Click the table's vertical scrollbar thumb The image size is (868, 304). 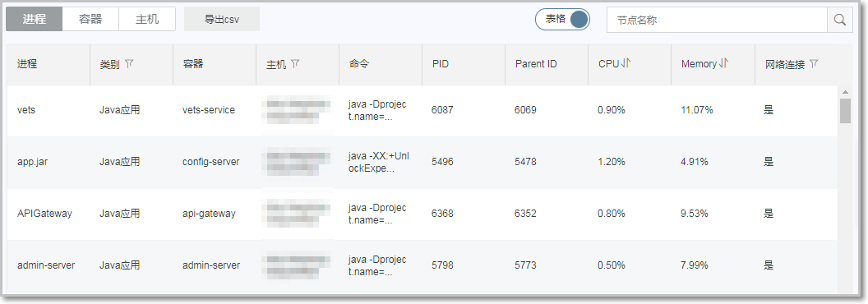click(x=845, y=111)
